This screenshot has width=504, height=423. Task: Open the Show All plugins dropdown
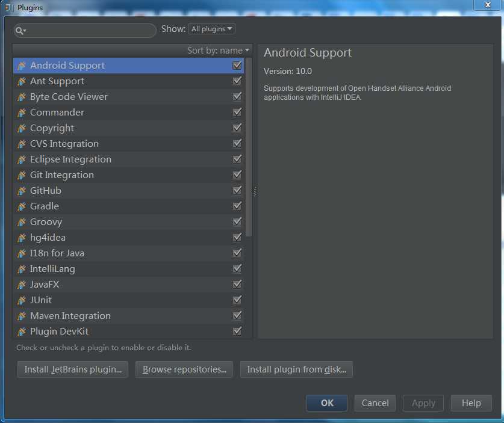coord(212,29)
